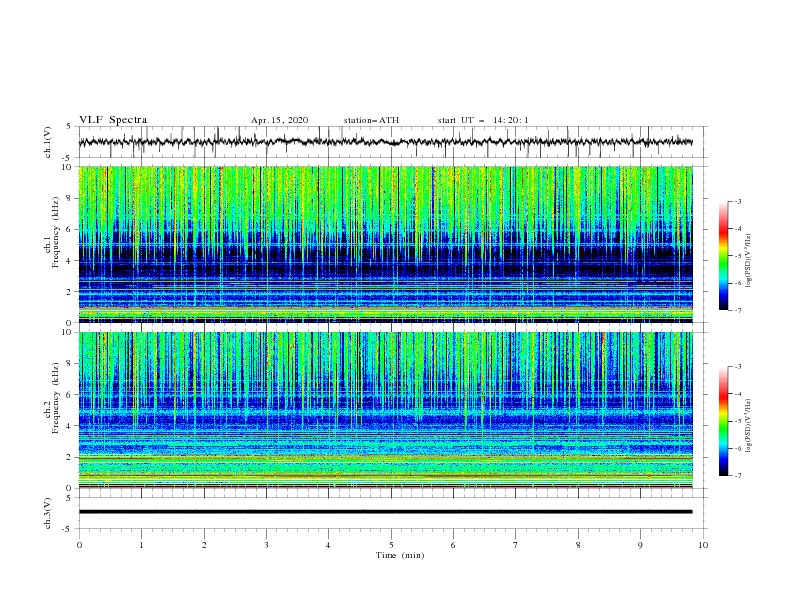
Task: Click the ch.1 spectrogram plot
Action: [386, 244]
